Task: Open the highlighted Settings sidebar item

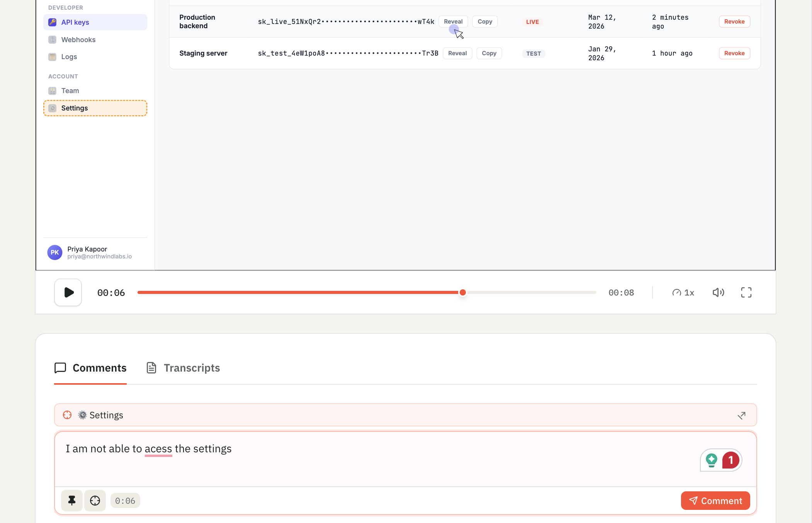Action: click(x=95, y=108)
